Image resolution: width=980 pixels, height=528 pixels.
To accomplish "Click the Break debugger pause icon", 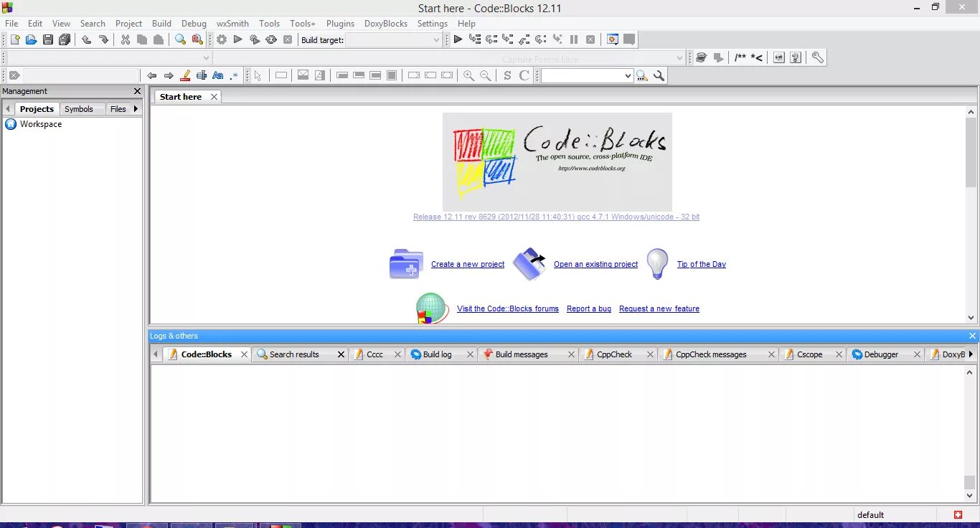I will point(574,39).
